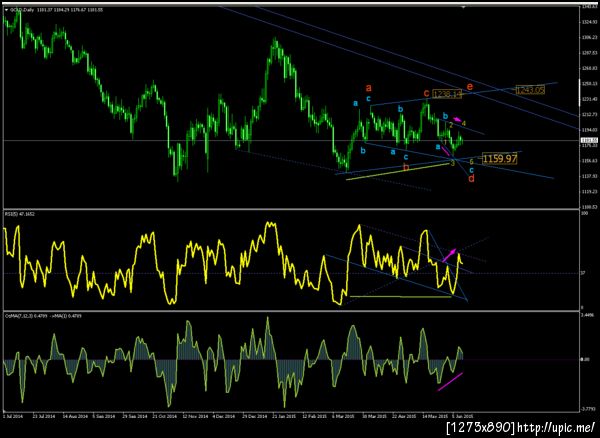Select the red wave label 'b'
Image resolution: width=600 pixels, height=438 pixels.
(406, 167)
